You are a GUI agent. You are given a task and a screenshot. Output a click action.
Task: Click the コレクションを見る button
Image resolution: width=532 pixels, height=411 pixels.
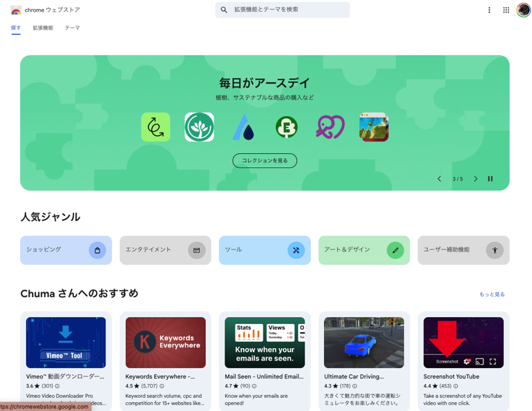pos(265,160)
